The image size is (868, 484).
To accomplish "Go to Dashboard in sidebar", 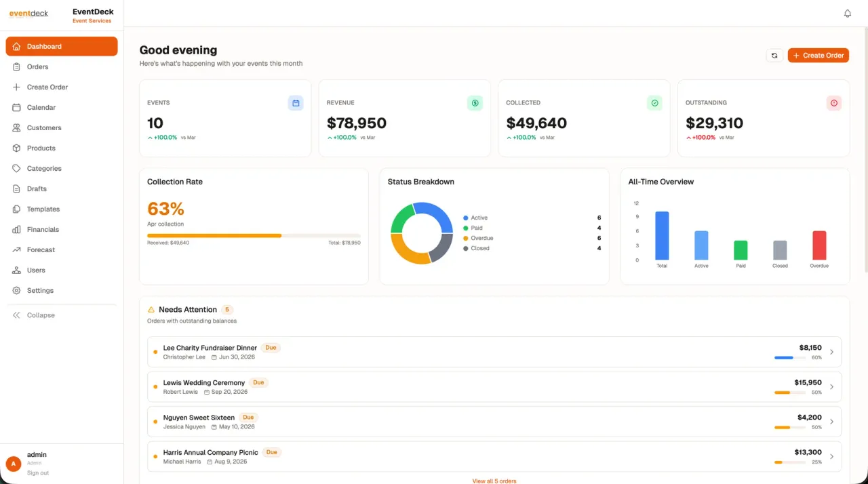I will (62, 47).
